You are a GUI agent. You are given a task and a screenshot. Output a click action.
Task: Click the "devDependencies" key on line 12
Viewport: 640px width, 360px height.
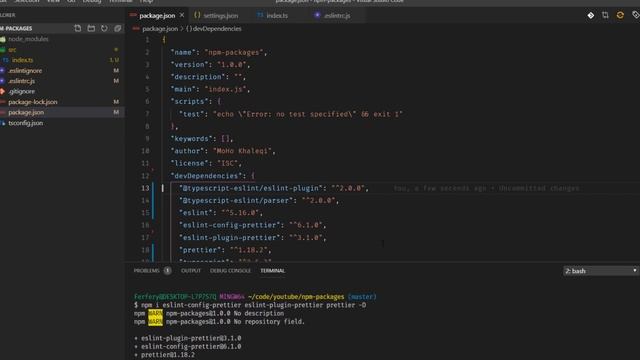coord(207,176)
